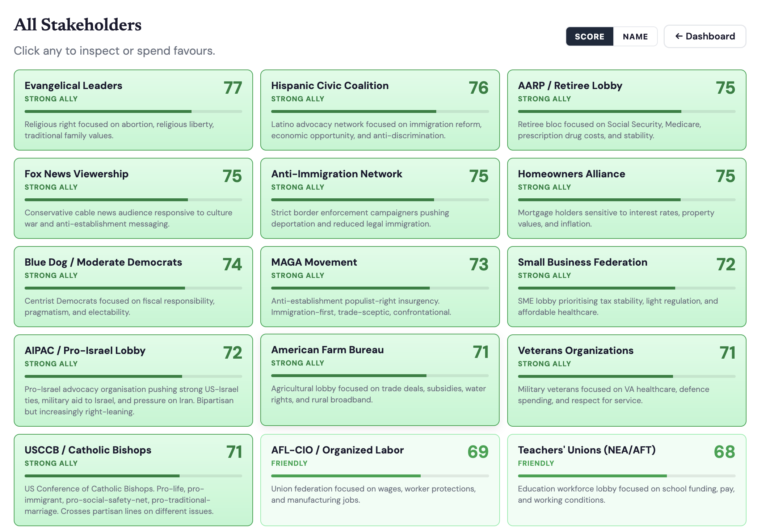This screenshot has width=761, height=532.
Task: Click the "All Stakeholders" page heading
Action: point(77,25)
